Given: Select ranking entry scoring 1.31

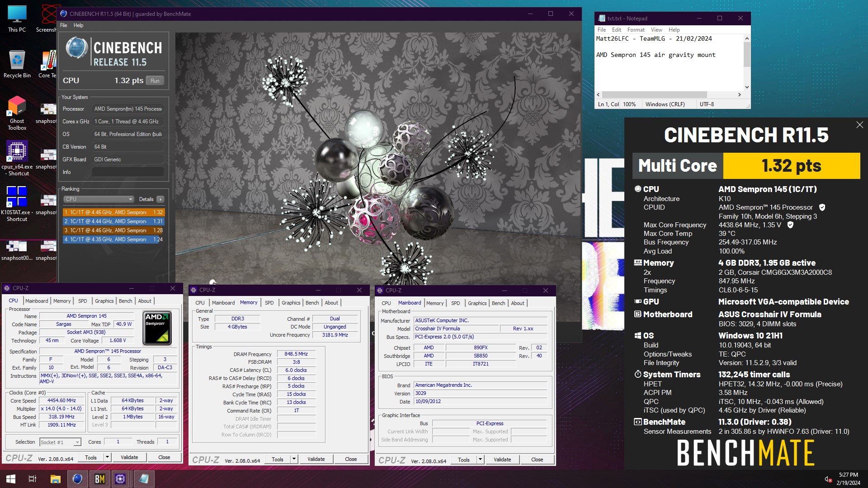Looking at the screenshot, I should 113,221.
